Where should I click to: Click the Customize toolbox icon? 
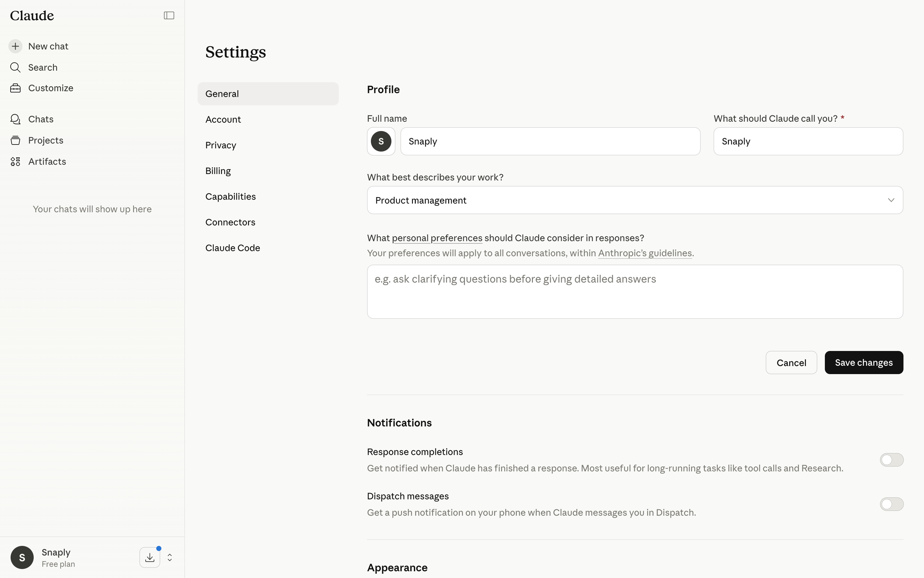click(15, 88)
